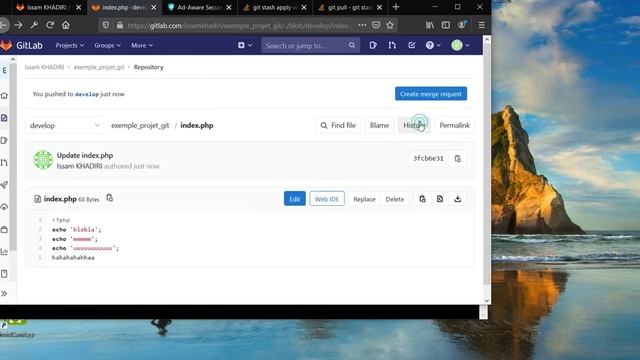
Task: Reload the current page
Action: point(50,25)
